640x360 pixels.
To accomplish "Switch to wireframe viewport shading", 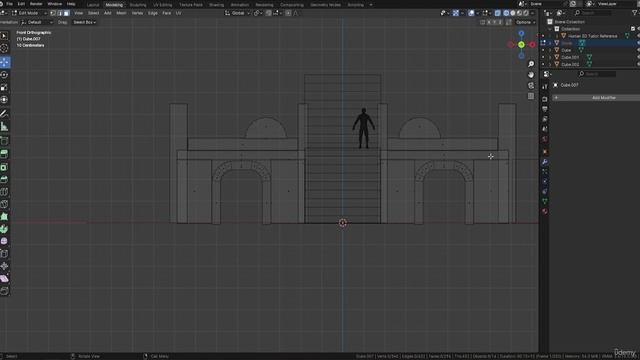I will point(506,13).
